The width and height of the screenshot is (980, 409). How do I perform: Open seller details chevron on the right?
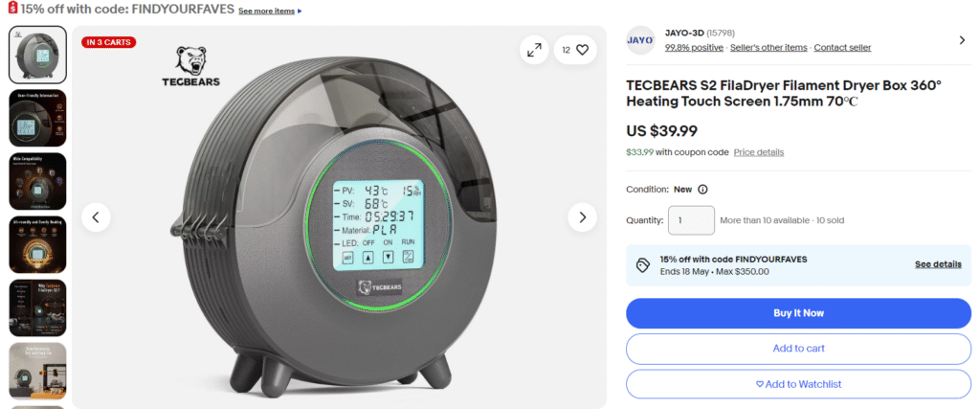[962, 40]
